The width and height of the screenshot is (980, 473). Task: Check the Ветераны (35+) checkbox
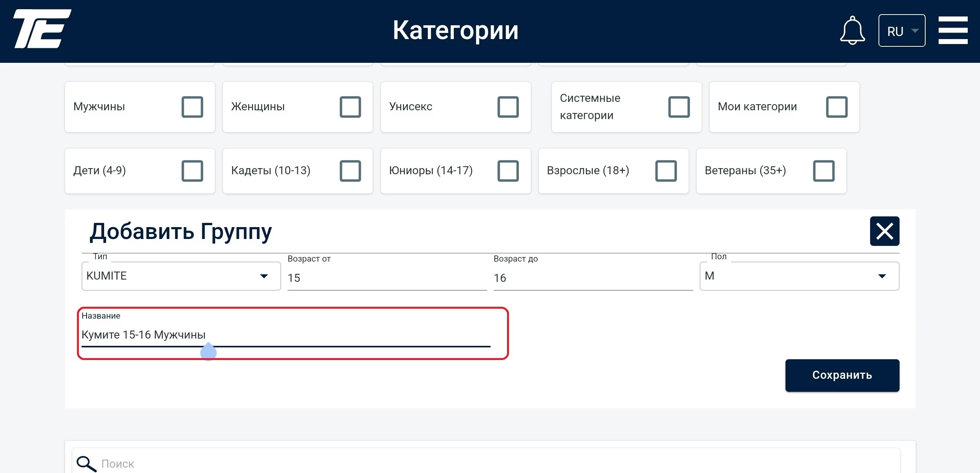pyautogui.click(x=823, y=171)
